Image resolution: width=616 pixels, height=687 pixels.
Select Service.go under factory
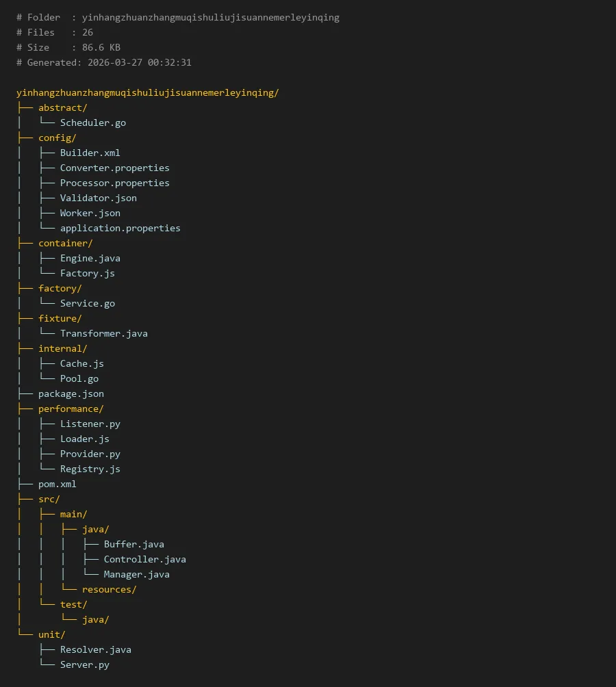tap(87, 303)
